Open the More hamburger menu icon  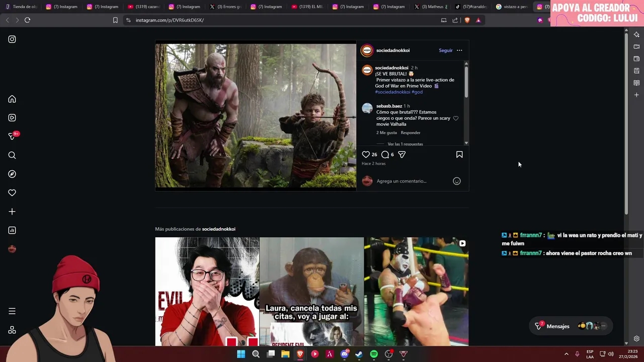point(12,311)
